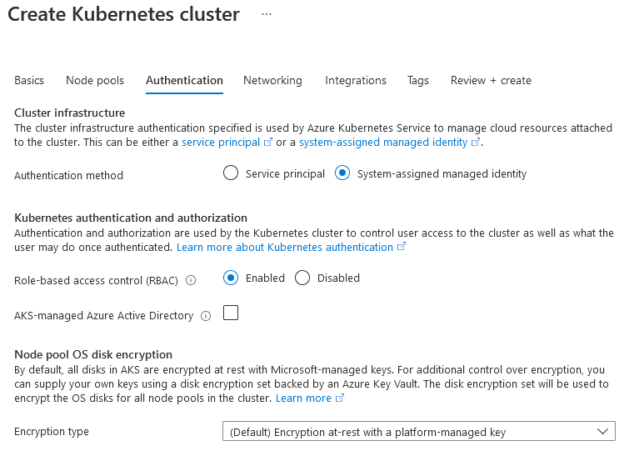624x451 pixels.
Task: Open the Encryption type dropdown
Action: tap(419, 431)
